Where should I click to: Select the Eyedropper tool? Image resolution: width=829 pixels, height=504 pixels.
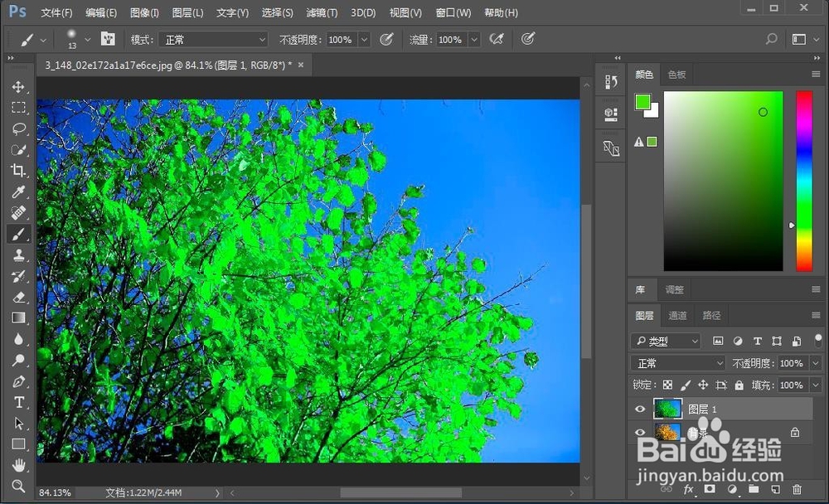click(x=18, y=191)
